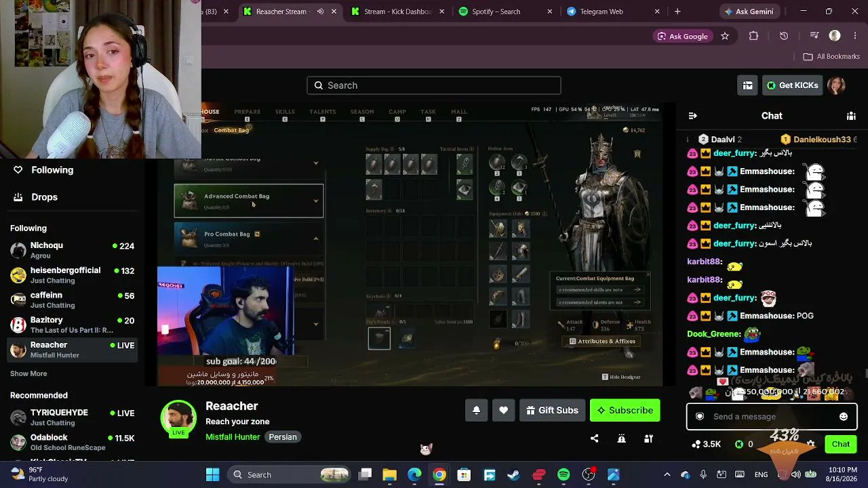
Task: Open Microsoft Edge from the taskbar
Action: [414, 474]
